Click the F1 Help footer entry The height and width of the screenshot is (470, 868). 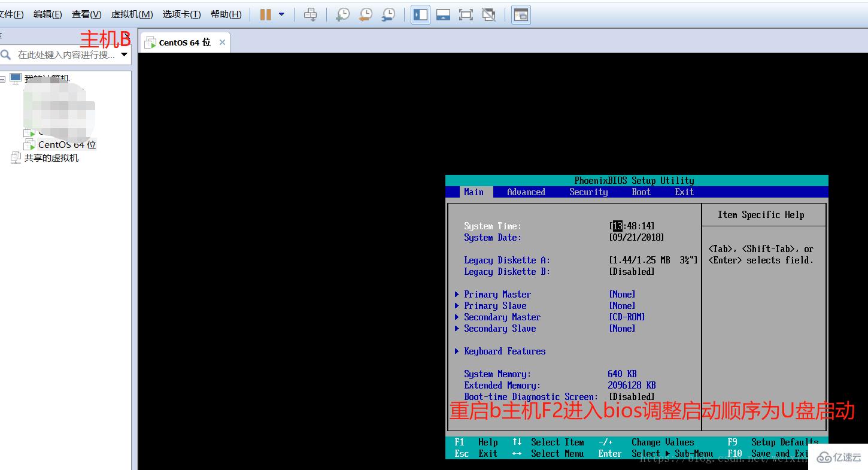[477, 442]
